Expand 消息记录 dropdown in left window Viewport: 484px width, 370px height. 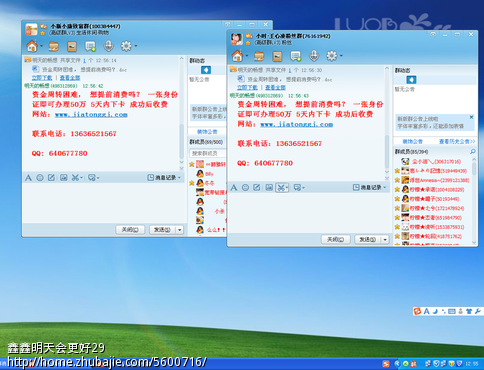(x=179, y=178)
